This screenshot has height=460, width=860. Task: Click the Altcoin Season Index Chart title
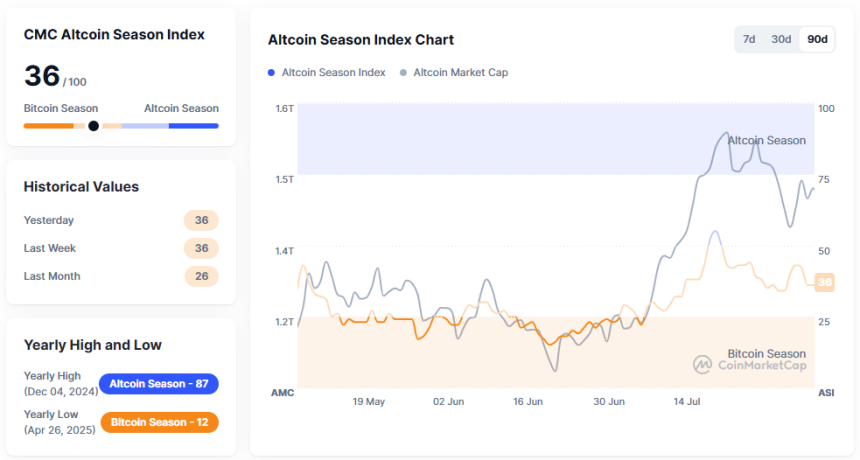(x=361, y=40)
